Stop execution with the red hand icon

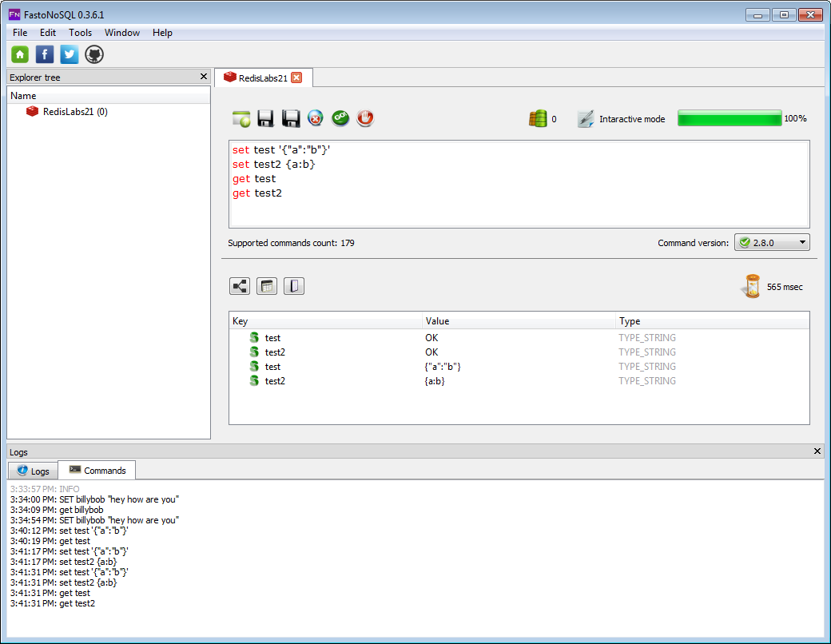point(365,118)
